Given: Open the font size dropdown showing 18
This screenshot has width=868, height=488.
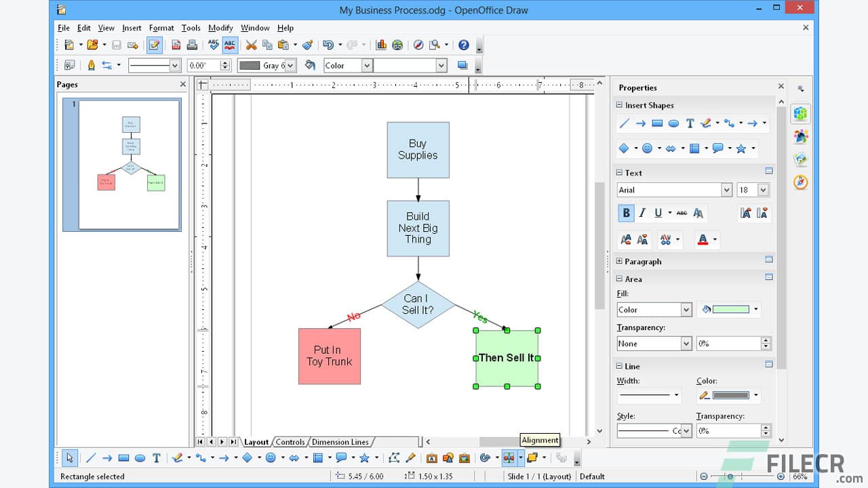Looking at the screenshot, I should pyautogui.click(x=753, y=190).
